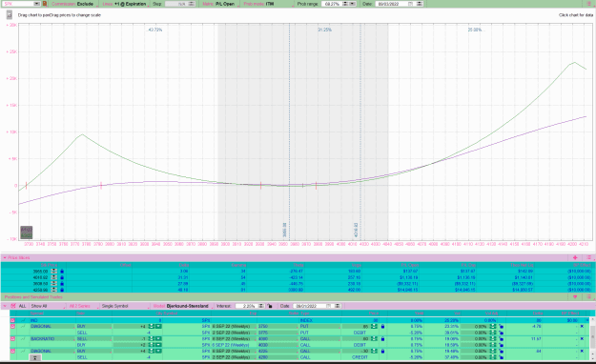Remove the CALL diagonal trade with the X icon

(582, 351)
